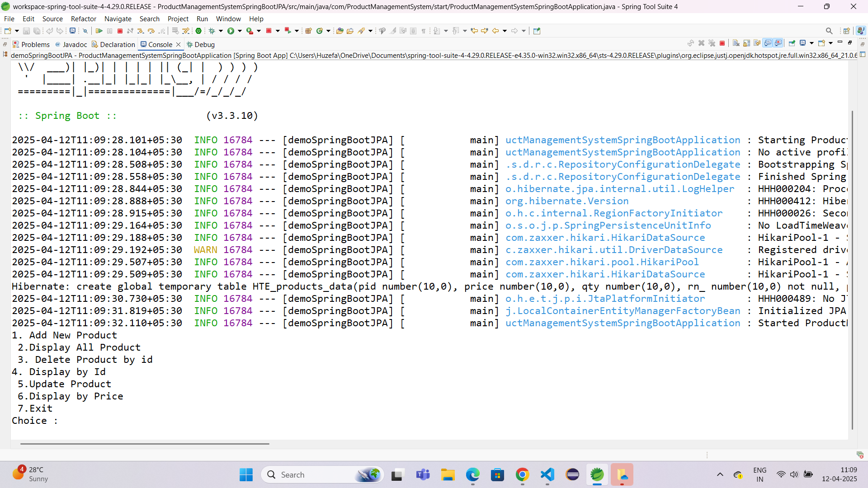Open the New file dropdown arrow
The width and height of the screenshot is (868, 488).
[x=17, y=31]
